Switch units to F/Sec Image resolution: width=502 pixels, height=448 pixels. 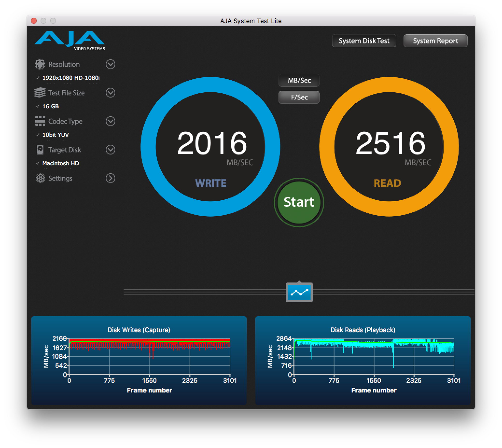click(x=299, y=97)
